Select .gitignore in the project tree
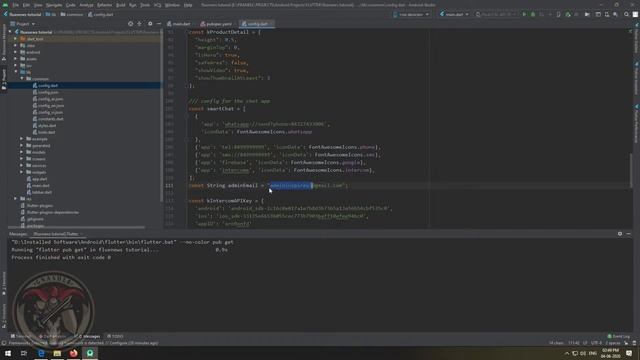Image resolution: width=640 pixels, height=360 pixels. point(35,219)
